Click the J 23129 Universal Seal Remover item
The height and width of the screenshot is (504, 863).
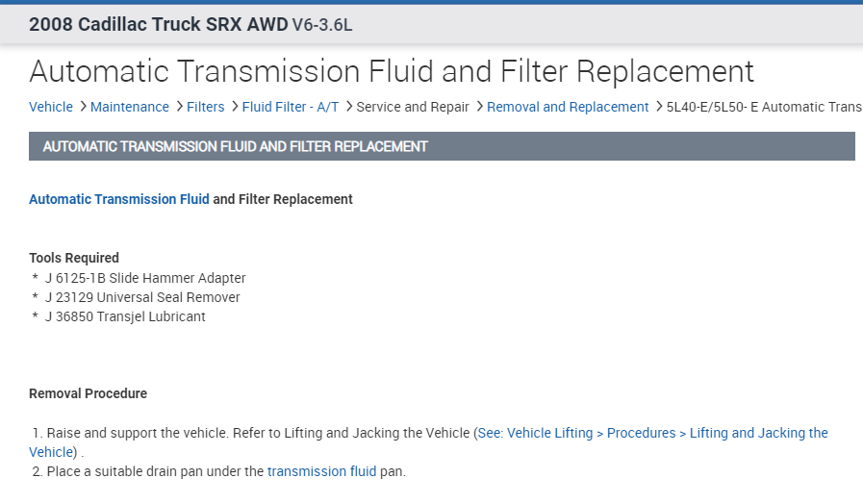tap(142, 297)
